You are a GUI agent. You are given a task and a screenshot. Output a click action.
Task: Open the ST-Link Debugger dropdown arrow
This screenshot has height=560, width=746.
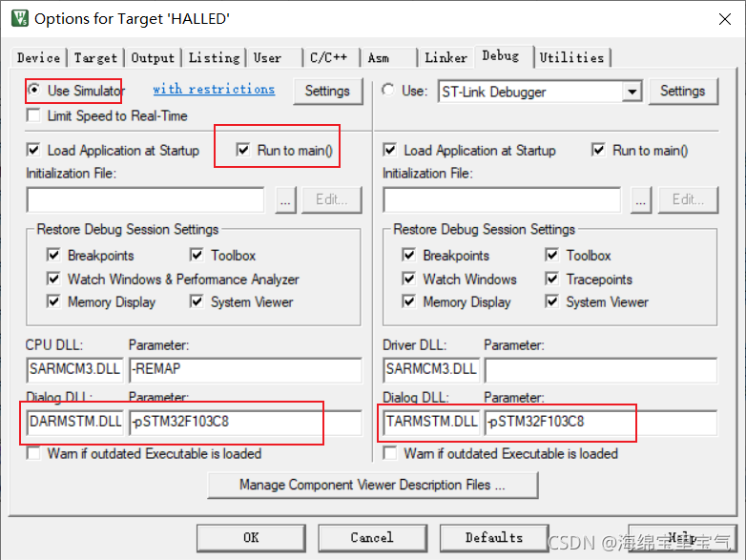click(632, 92)
